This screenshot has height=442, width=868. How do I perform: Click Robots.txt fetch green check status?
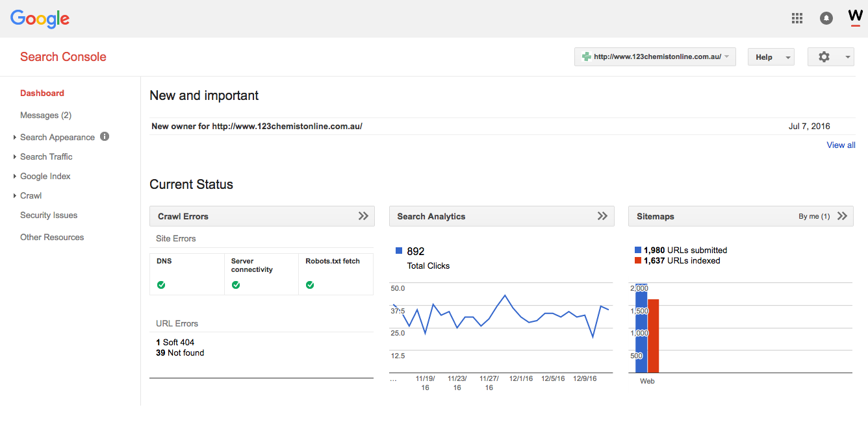click(310, 285)
